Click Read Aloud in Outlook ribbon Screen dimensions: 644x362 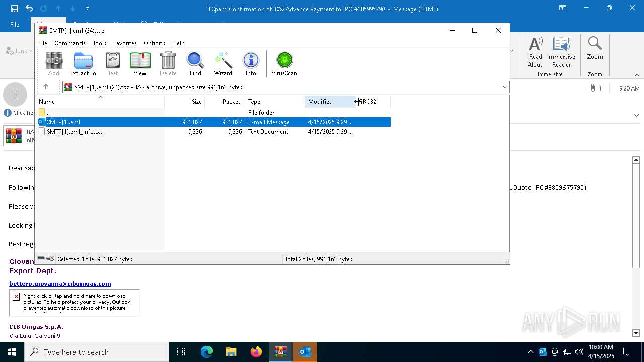(535, 52)
